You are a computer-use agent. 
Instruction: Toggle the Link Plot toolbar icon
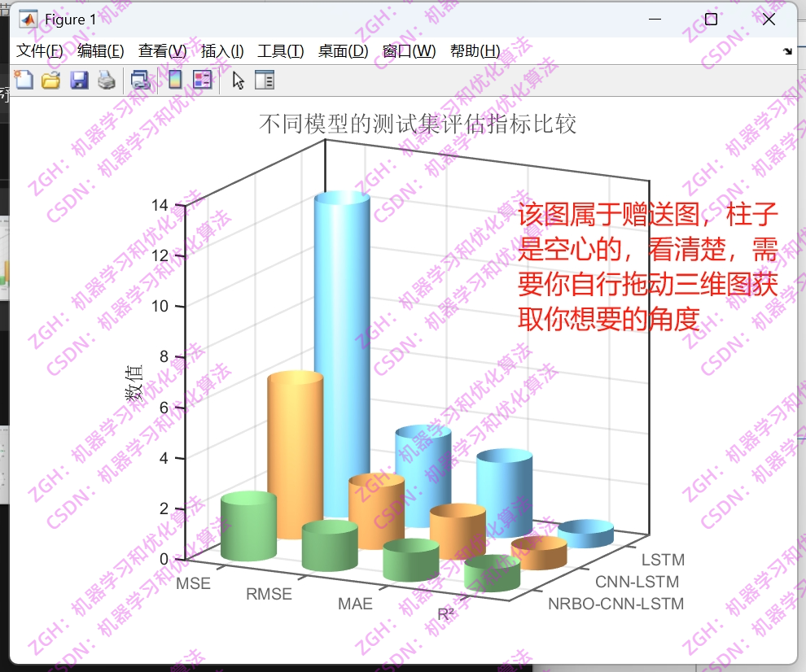point(140,81)
